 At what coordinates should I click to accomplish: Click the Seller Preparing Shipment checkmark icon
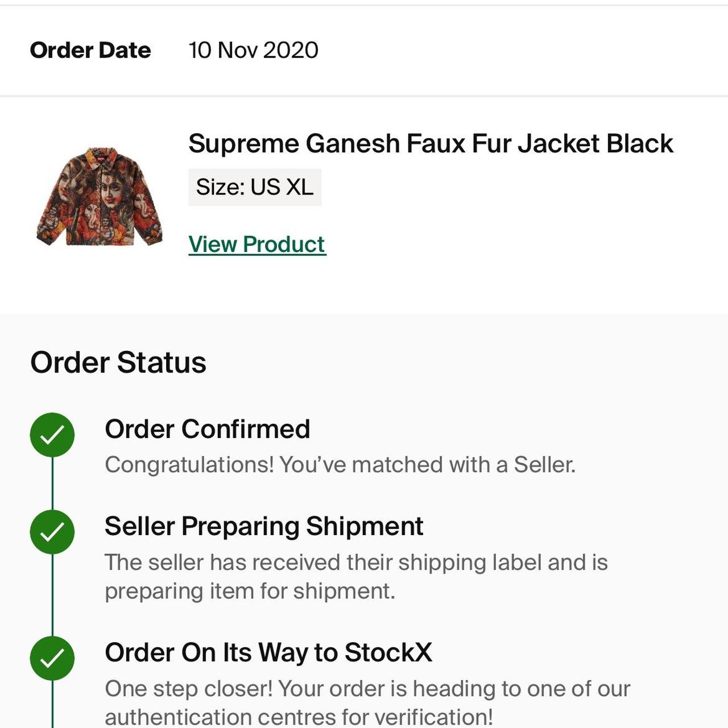point(52,532)
